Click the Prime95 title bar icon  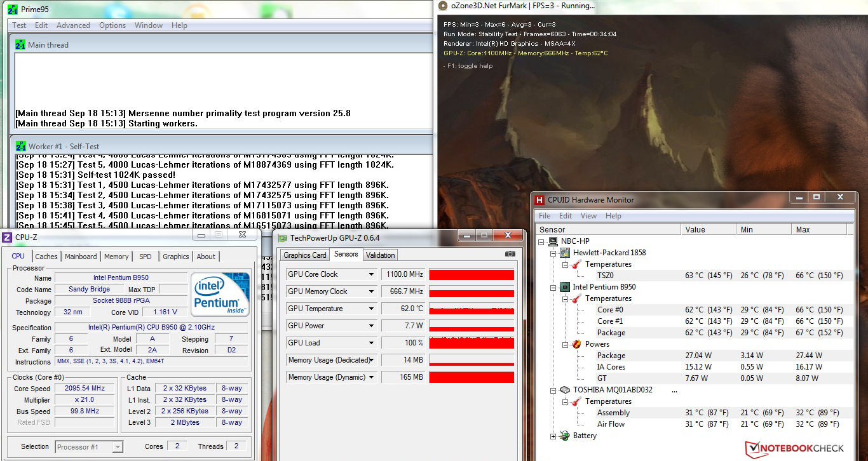coord(12,9)
